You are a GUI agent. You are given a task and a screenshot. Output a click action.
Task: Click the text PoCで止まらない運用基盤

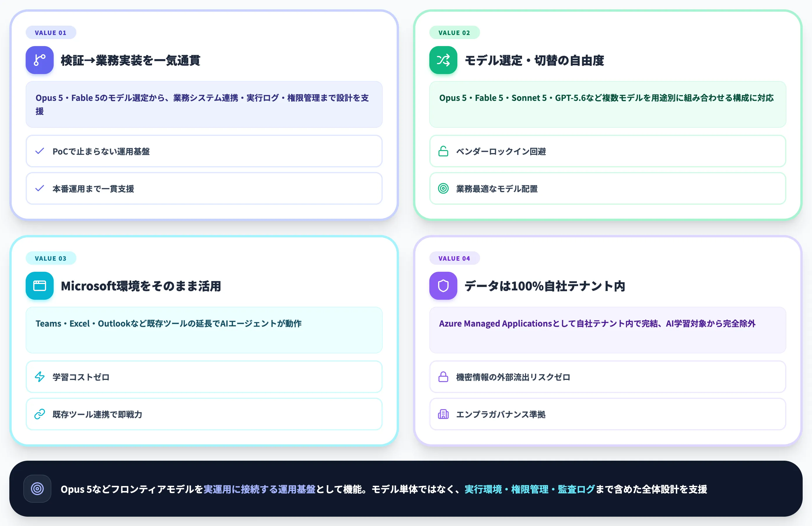tap(101, 151)
